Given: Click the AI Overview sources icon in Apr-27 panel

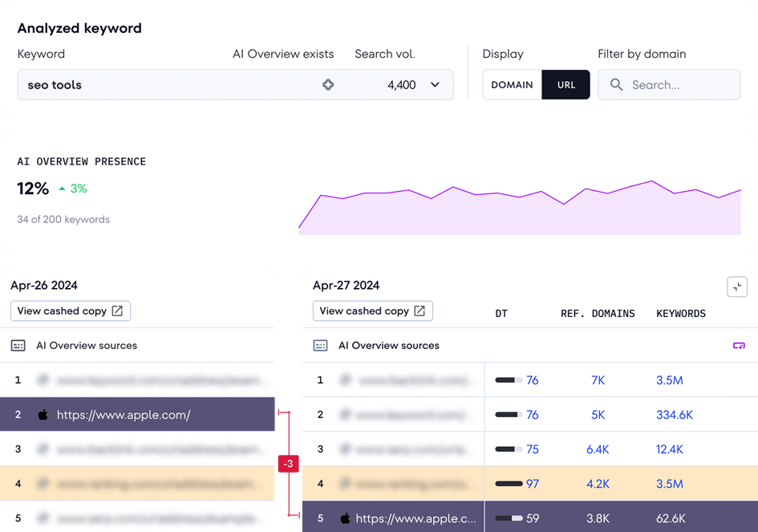Looking at the screenshot, I should [321, 346].
